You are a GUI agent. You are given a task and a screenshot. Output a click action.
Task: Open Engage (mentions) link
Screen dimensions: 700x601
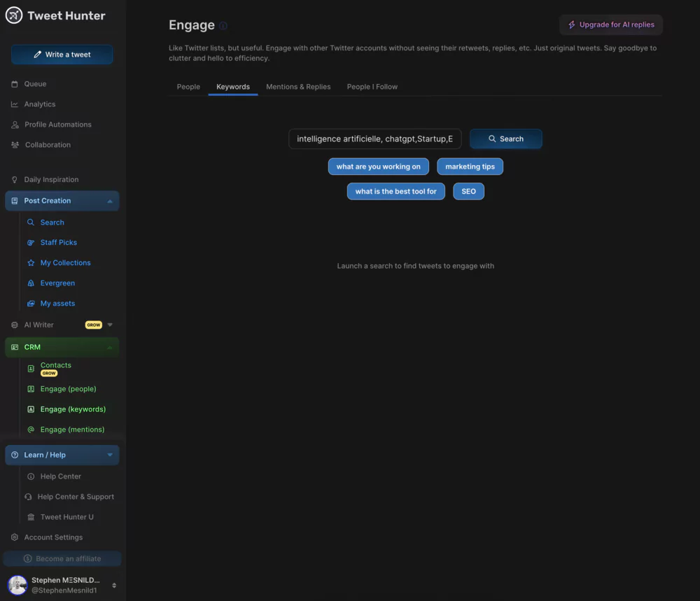(x=72, y=430)
